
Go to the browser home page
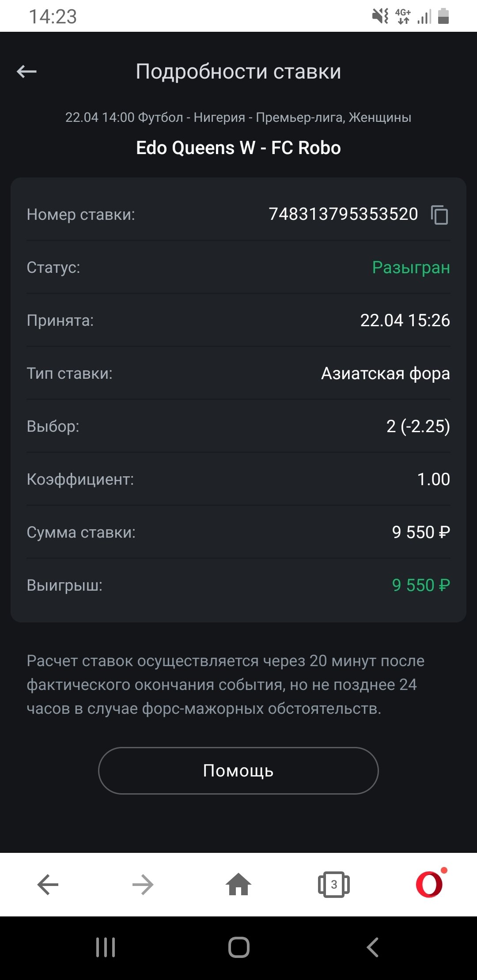pyautogui.click(x=238, y=885)
